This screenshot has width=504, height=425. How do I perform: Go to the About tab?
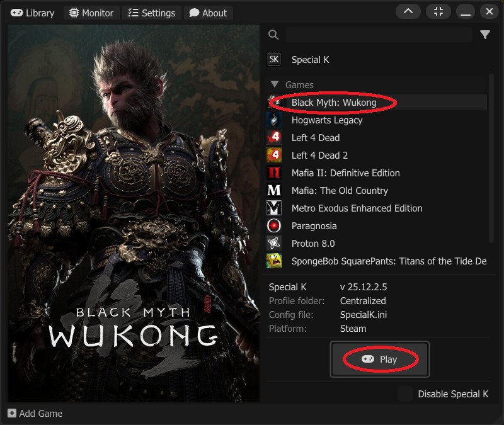(x=209, y=13)
